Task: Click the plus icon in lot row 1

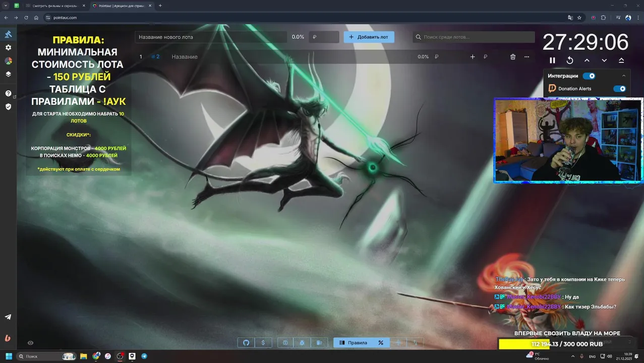Action: click(473, 57)
